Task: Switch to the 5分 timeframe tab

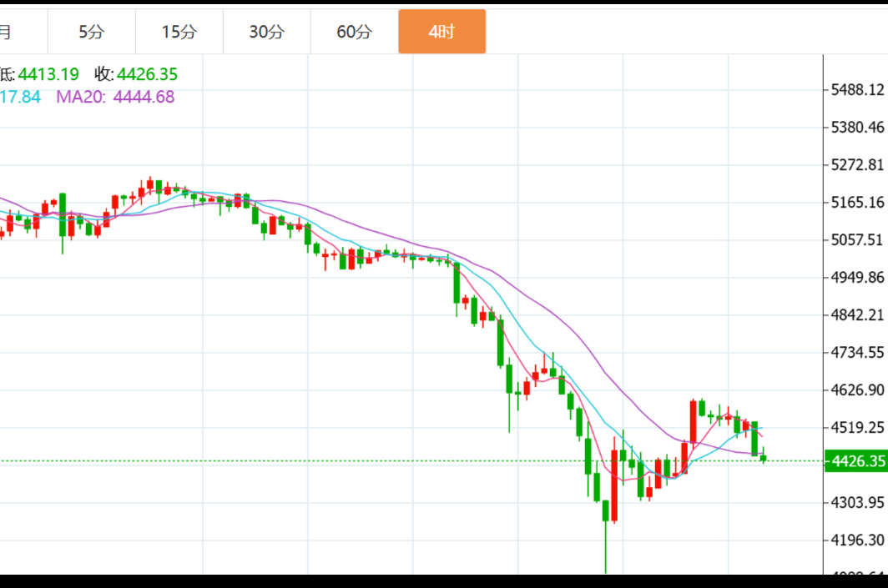Action: [x=92, y=32]
